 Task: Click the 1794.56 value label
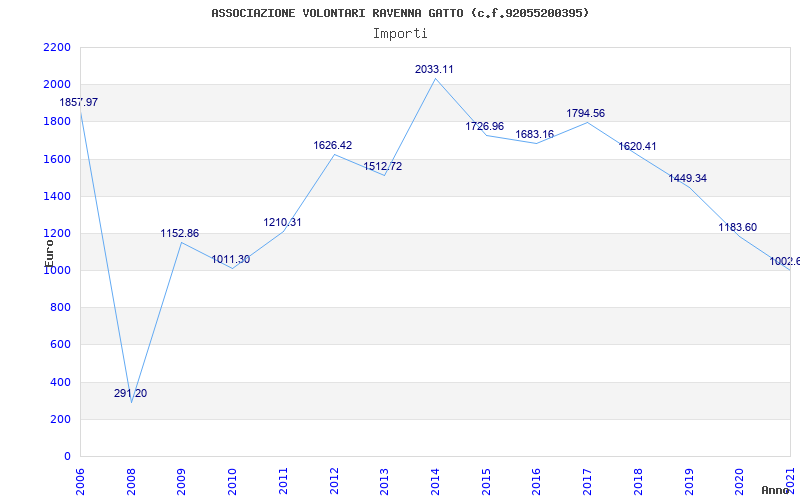(586, 113)
